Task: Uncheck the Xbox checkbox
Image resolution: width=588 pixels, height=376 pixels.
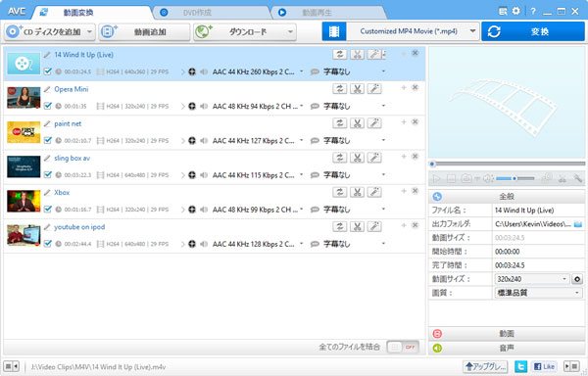Action: [48, 209]
